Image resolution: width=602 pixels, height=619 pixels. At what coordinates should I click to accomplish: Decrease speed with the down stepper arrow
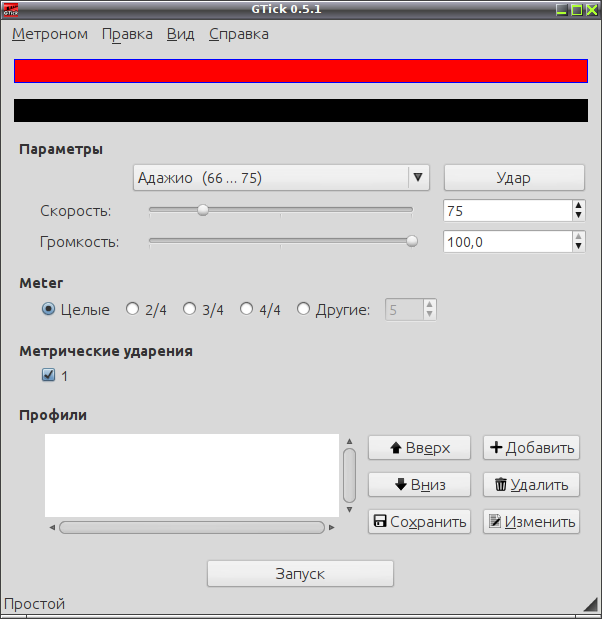point(578,216)
